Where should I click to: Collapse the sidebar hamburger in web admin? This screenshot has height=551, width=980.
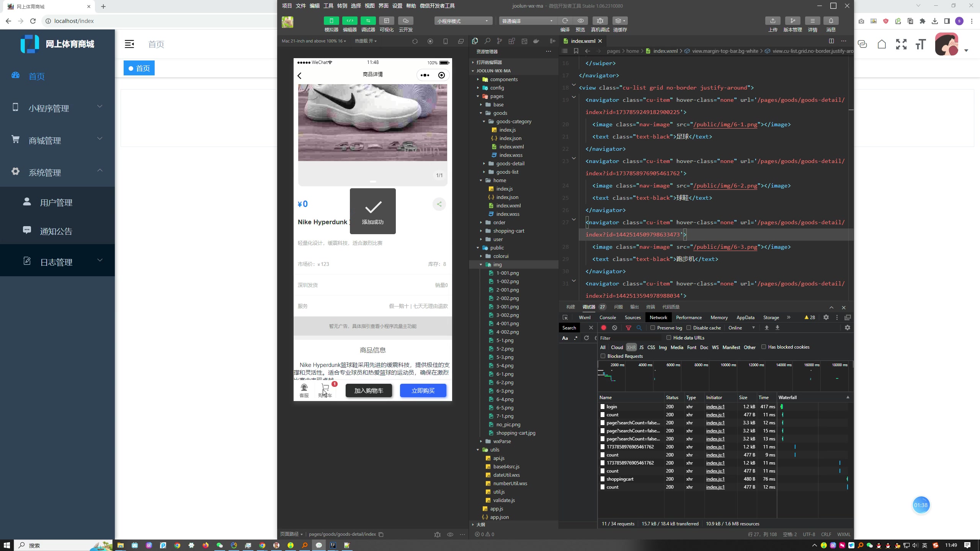pos(129,44)
